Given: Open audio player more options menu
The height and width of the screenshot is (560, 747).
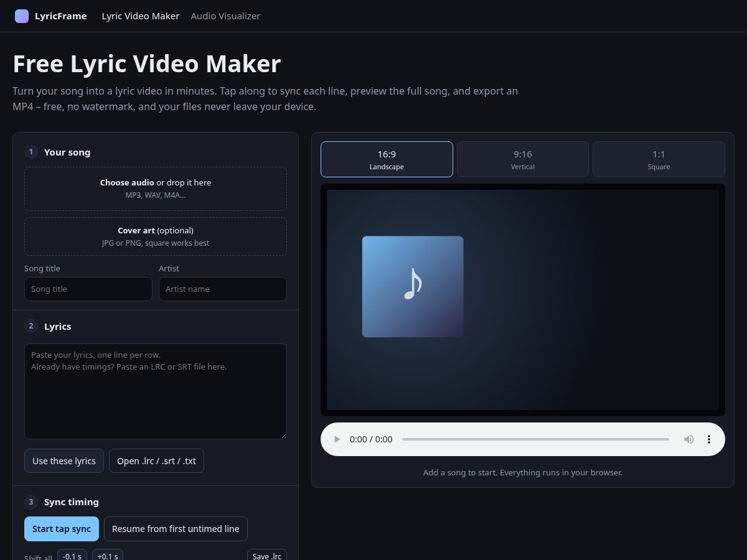Looking at the screenshot, I should point(708,439).
